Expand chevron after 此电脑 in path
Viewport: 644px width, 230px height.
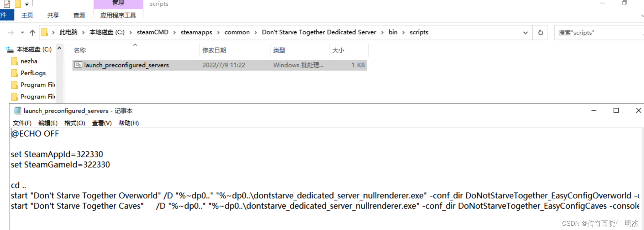pyautogui.click(x=83, y=32)
